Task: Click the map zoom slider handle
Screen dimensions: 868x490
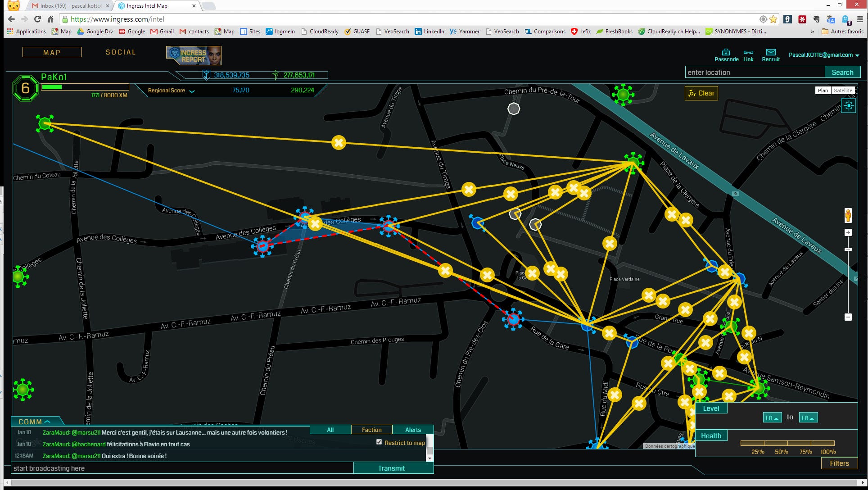Action: pyautogui.click(x=848, y=249)
